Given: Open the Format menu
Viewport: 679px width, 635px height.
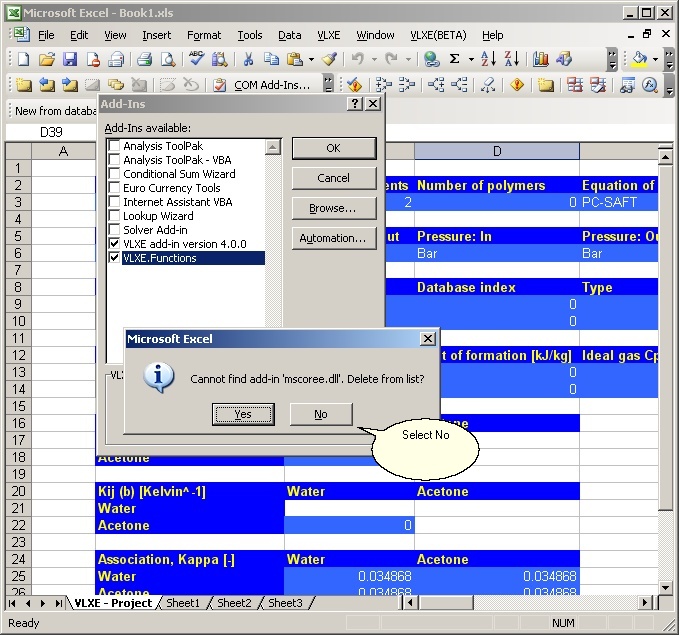Looking at the screenshot, I should pyautogui.click(x=204, y=35).
